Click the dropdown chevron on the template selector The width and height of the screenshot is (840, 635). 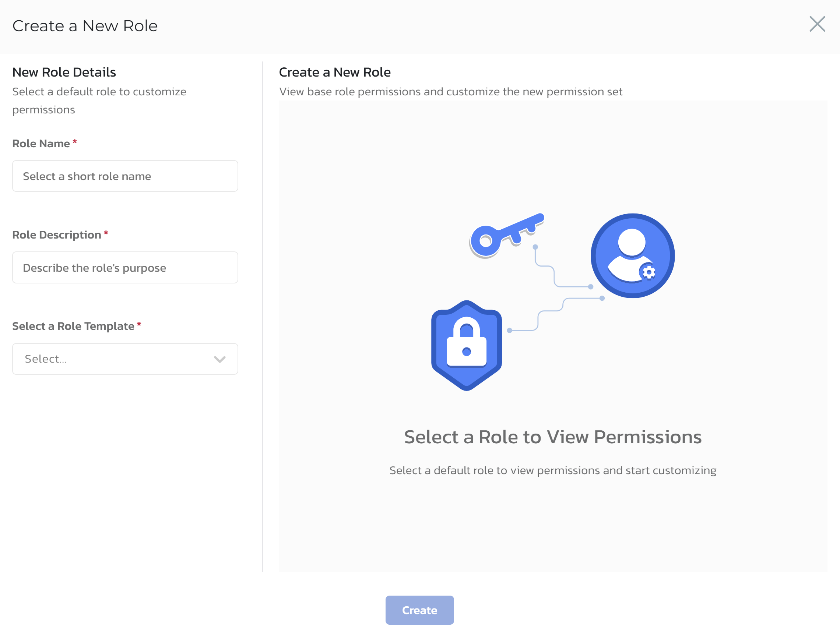tap(220, 359)
